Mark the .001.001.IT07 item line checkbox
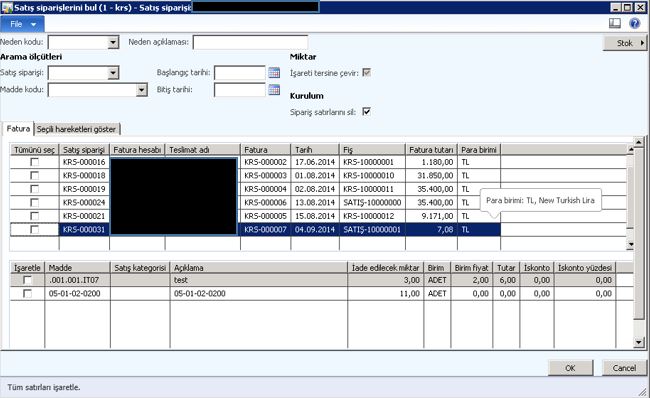The height and width of the screenshot is (398, 650). click(x=27, y=280)
